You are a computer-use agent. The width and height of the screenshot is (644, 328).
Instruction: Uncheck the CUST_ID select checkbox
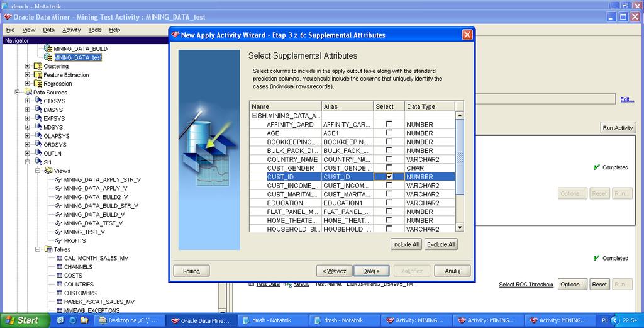[x=389, y=176]
